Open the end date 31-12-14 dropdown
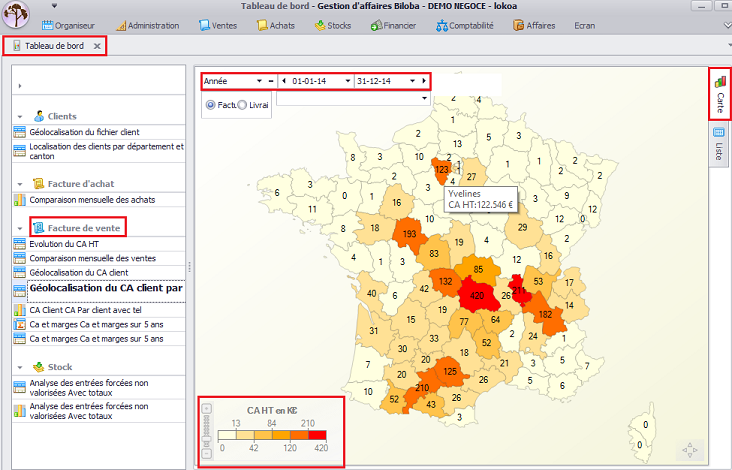 coord(412,81)
